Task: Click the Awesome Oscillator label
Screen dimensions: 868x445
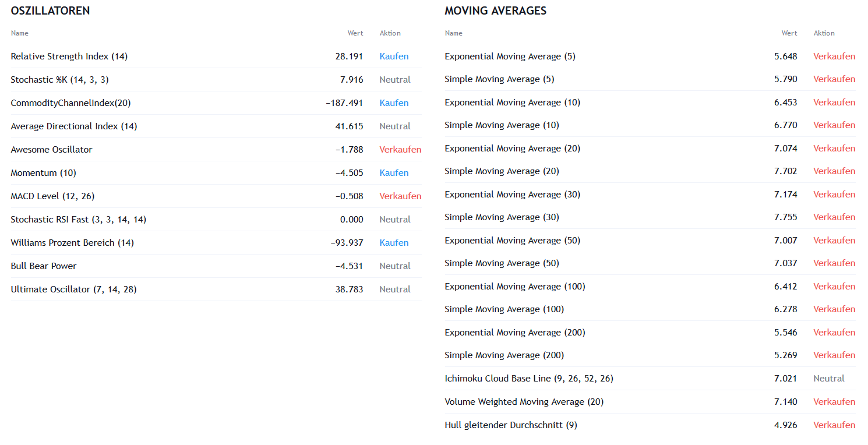Action: [51, 150]
